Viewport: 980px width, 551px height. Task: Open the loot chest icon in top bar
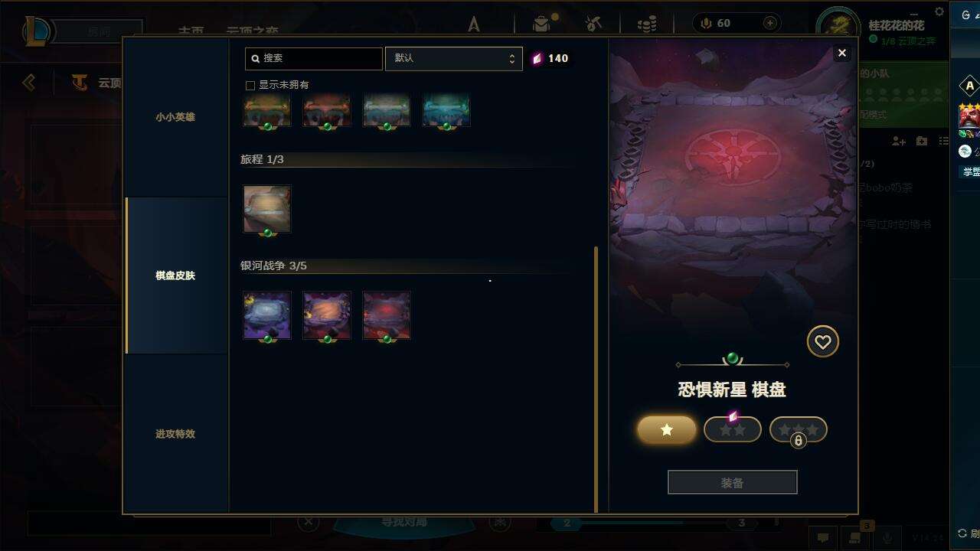pyautogui.click(x=541, y=24)
